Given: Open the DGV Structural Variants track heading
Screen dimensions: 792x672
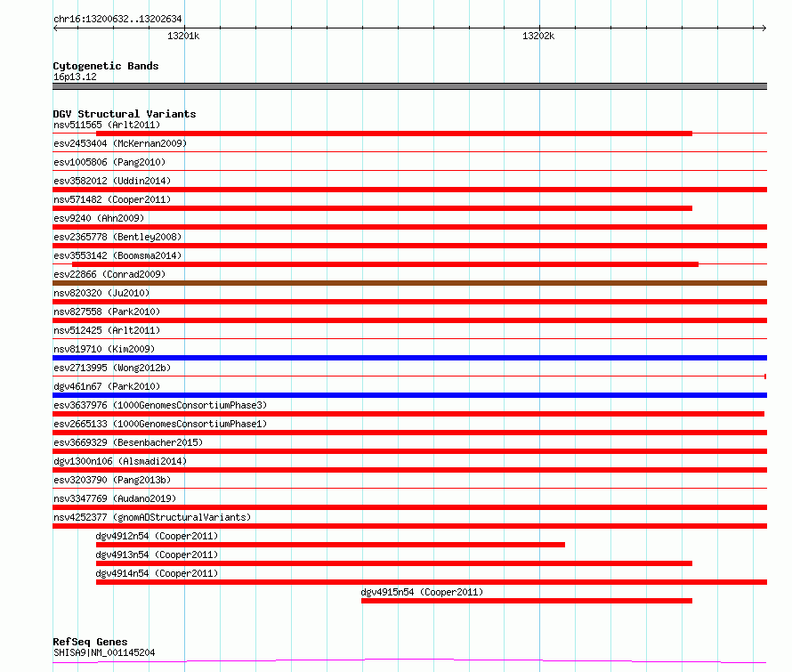Looking at the screenshot, I should (x=125, y=114).
